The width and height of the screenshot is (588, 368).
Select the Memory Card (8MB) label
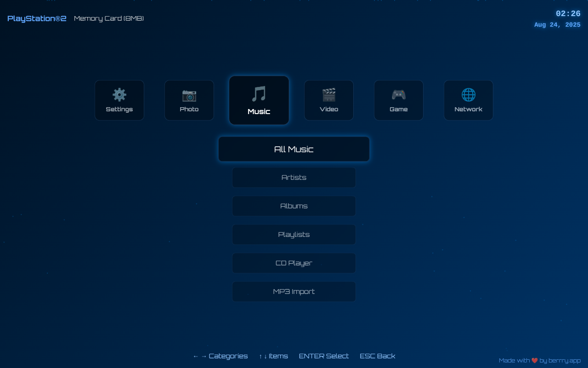(108, 18)
